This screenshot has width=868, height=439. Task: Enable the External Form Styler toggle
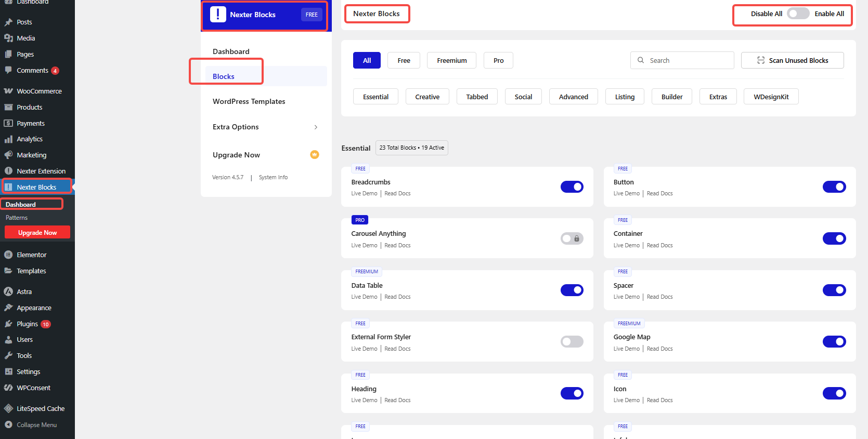pyautogui.click(x=572, y=342)
